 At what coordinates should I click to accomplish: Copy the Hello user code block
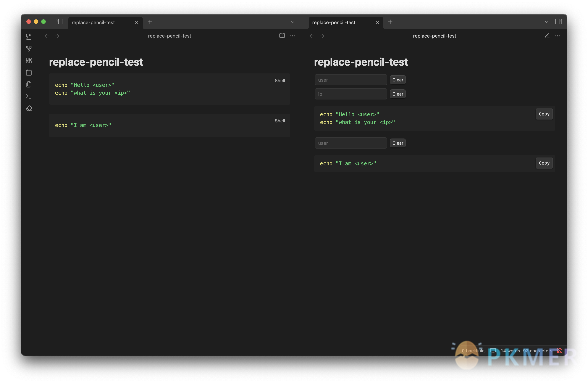point(544,114)
